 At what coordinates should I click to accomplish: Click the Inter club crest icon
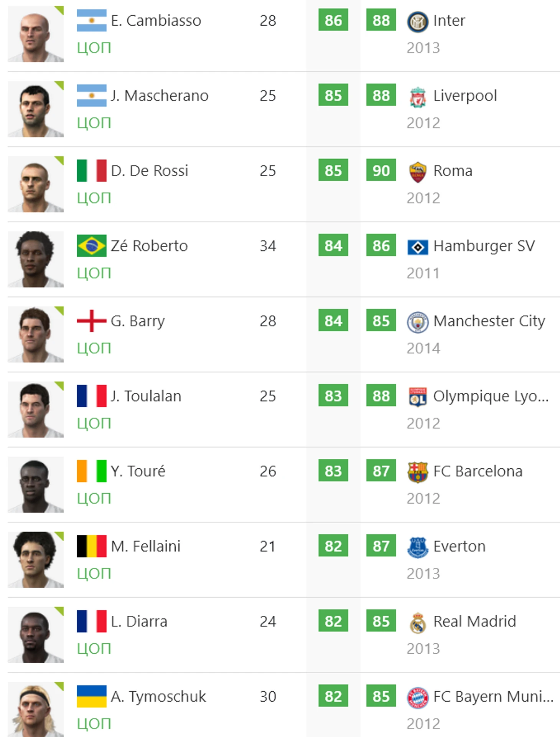(417, 21)
